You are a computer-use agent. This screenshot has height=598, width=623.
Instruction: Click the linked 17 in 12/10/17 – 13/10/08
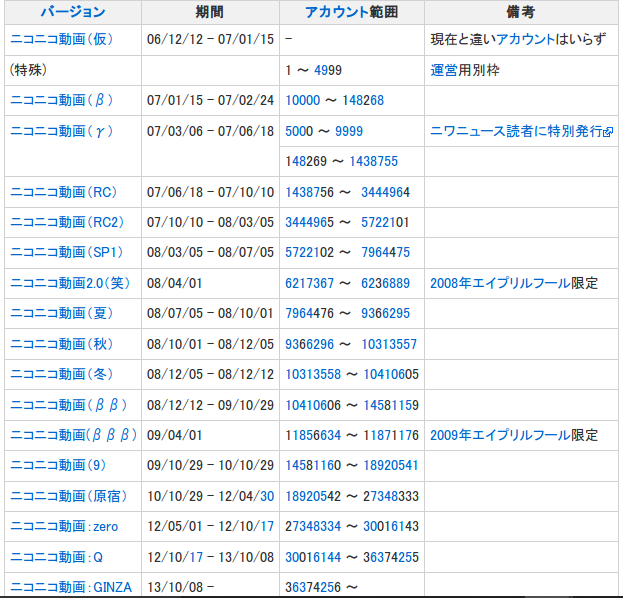pyautogui.click(x=196, y=557)
